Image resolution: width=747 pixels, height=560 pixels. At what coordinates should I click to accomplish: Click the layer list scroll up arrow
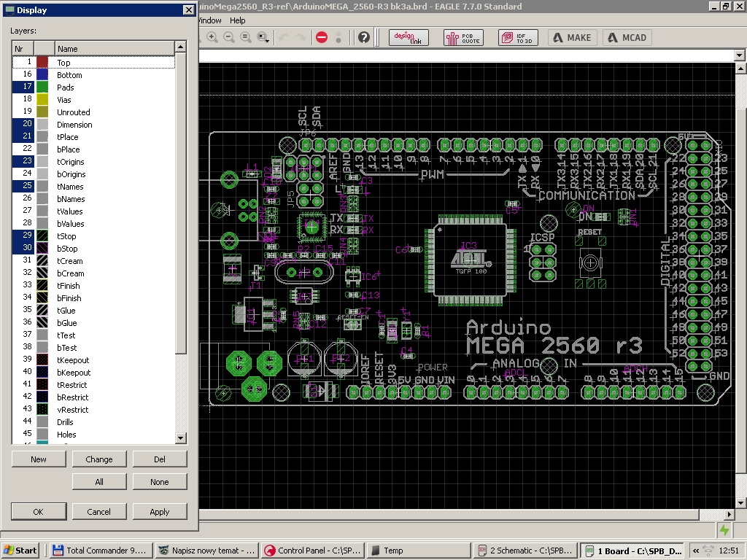coord(180,47)
